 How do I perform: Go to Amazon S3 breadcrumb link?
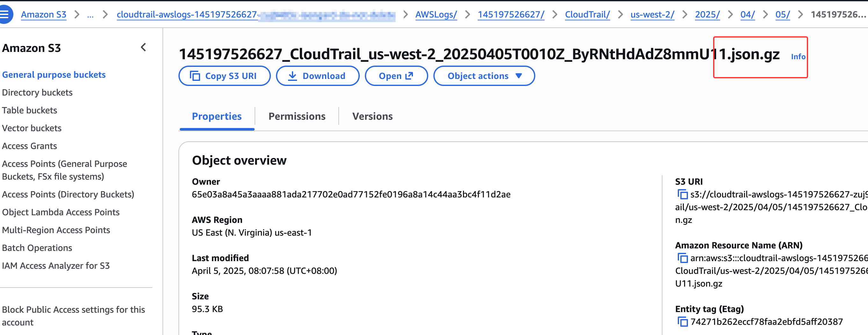tap(43, 14)
